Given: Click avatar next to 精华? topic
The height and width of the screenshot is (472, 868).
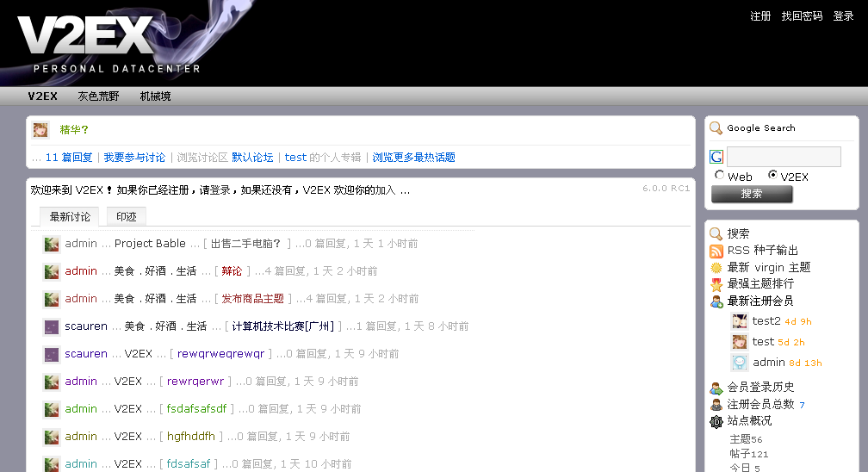Looking at the screenshot, I should point(40,130).
